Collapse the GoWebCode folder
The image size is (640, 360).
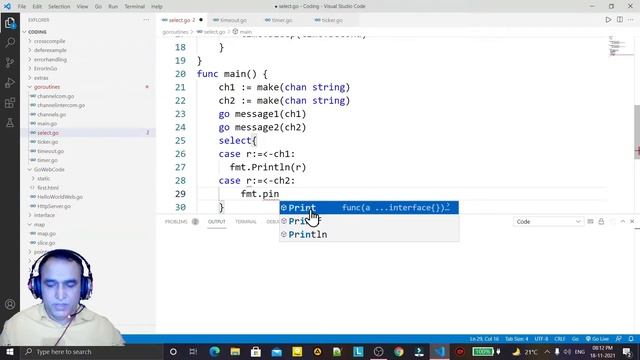pos(49,169)
